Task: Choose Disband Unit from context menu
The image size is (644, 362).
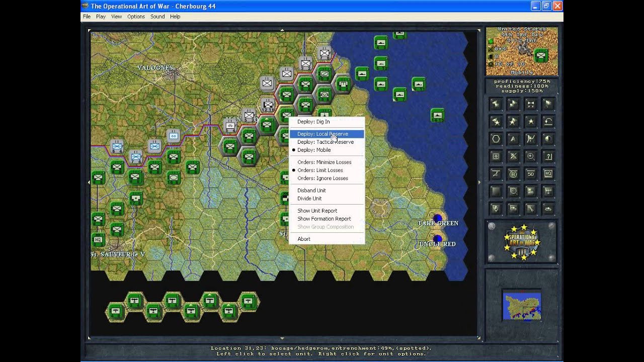Action: click(327, 190)
